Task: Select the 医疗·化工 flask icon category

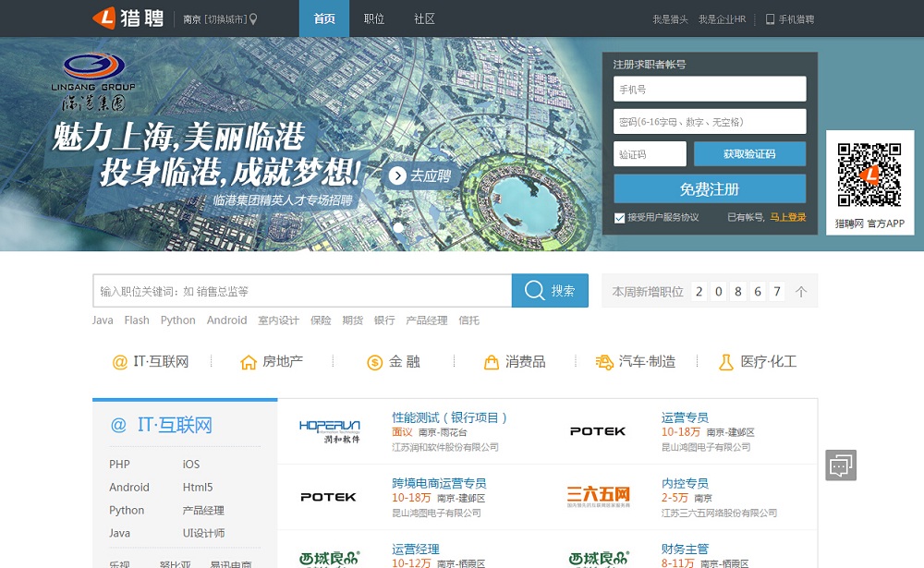Action: click(x=758, y=362)
